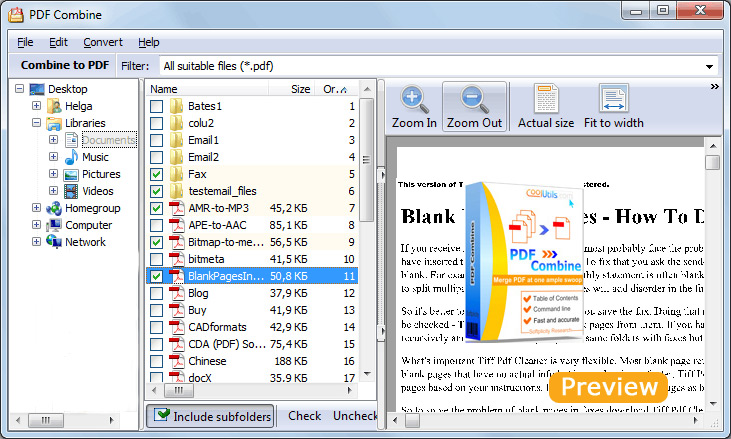
Task: Expand the Homegroup tree node
Action: pos(36,207)
